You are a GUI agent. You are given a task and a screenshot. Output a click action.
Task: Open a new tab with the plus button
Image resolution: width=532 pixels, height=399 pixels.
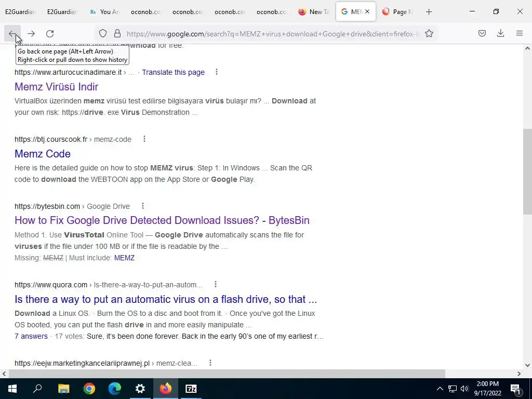pos(429,12)
